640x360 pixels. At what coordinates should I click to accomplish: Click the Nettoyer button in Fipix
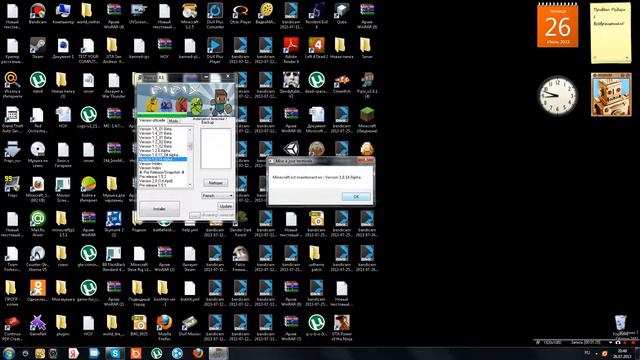216,183
